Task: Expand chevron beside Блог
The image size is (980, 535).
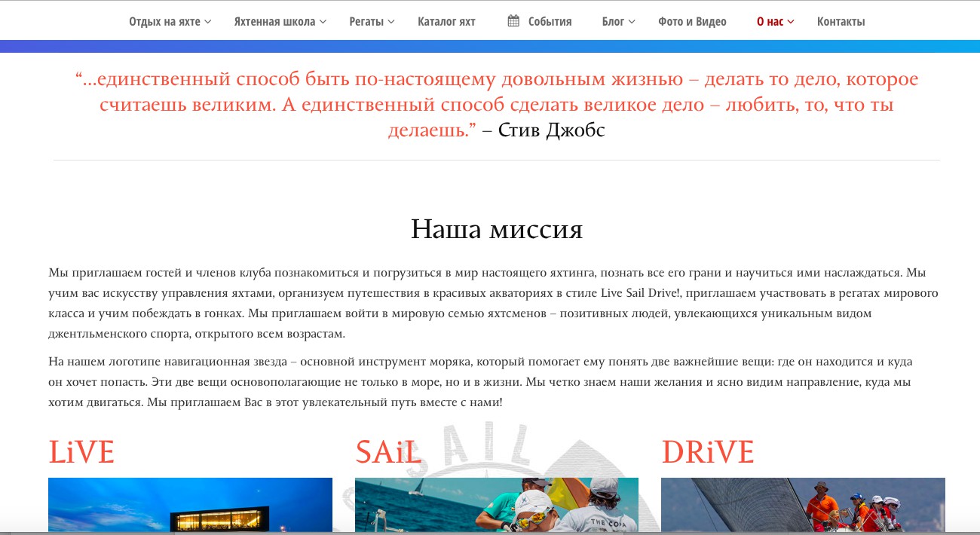Action: tap(632, 22)
